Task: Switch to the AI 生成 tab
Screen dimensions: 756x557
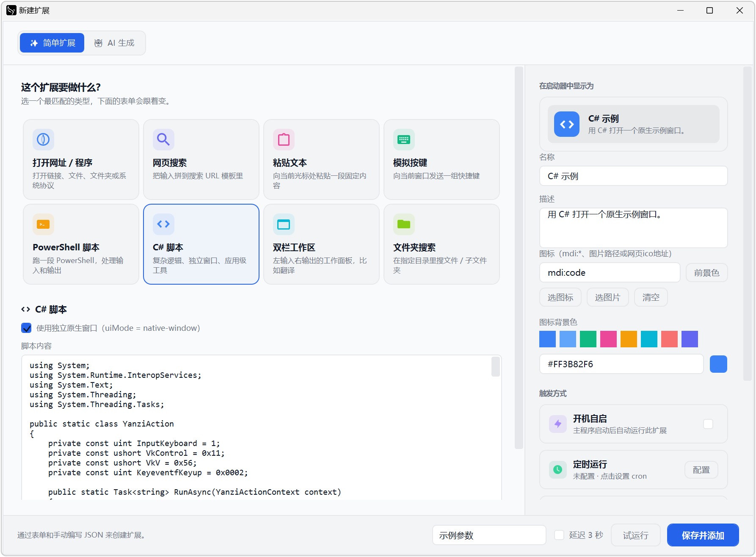Action: pyautogui.click(x=114, y=43)
